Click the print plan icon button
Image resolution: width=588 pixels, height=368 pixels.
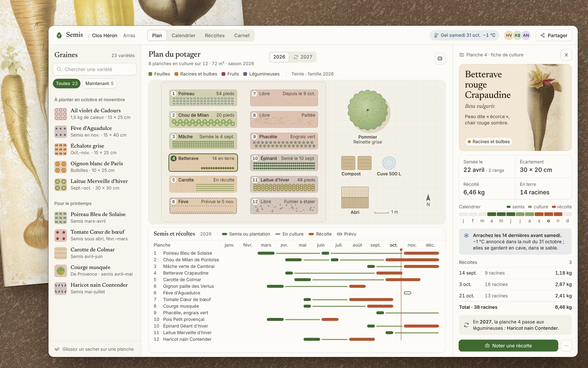pyautogui.click(x=440, y=58)
